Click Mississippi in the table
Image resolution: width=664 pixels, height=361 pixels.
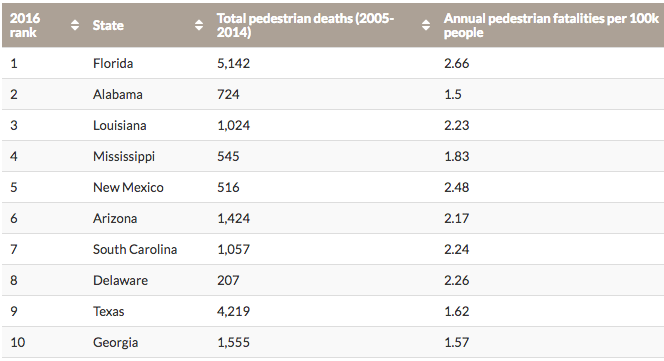(x=124, y=157)
